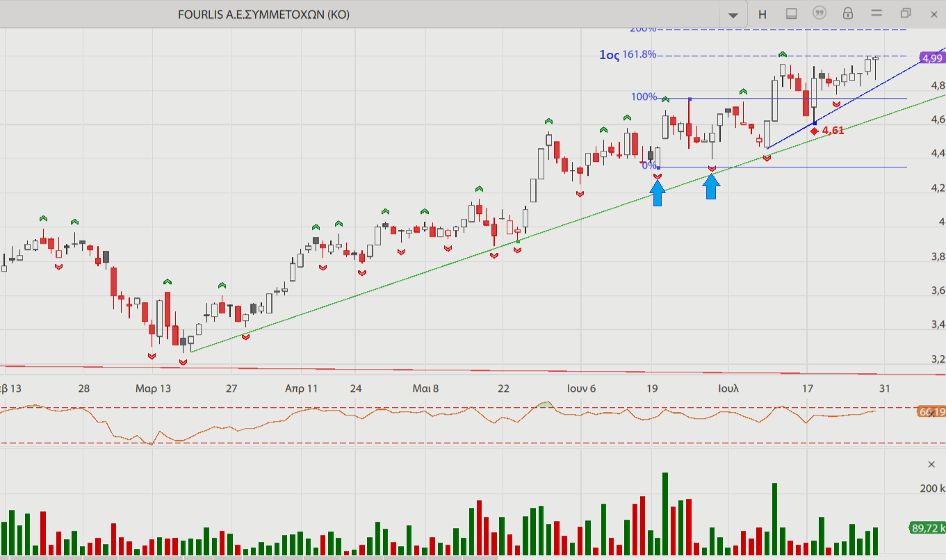Click the Μαι 8 date axis label
Image resolution: width=946 pixels, height=560 pixels.
click(x=425, y=388)
